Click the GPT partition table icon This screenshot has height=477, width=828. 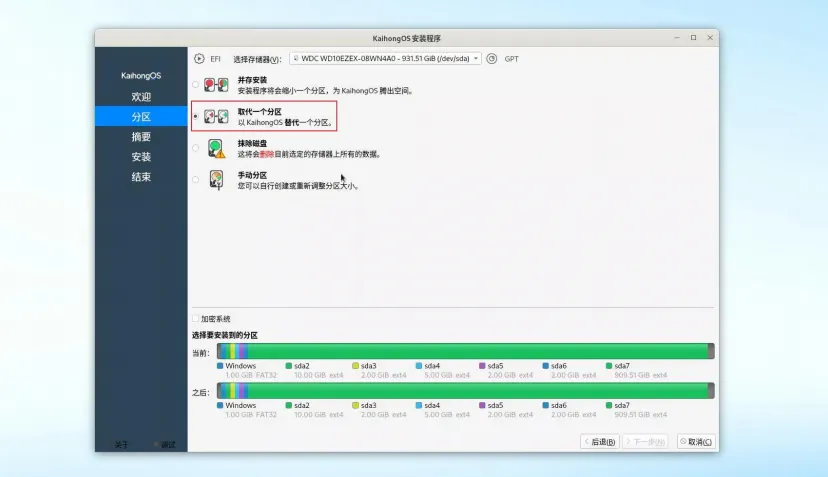point(492,59)
